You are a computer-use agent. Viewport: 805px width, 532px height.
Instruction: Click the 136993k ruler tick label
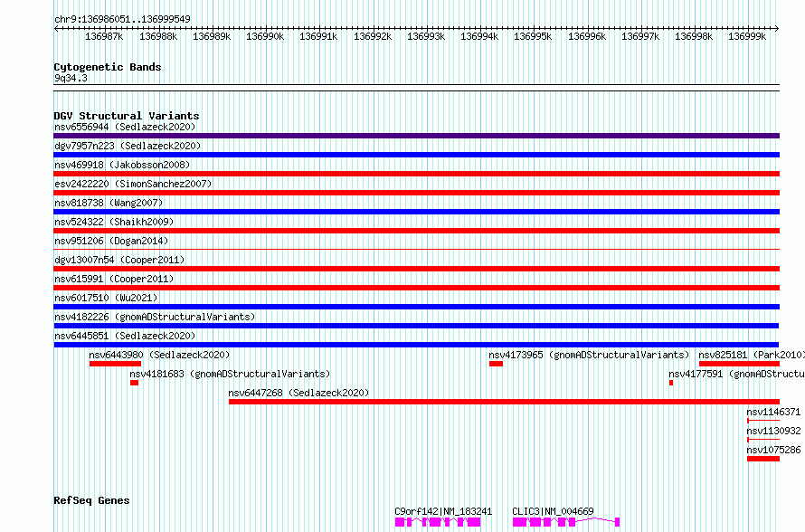426,36
